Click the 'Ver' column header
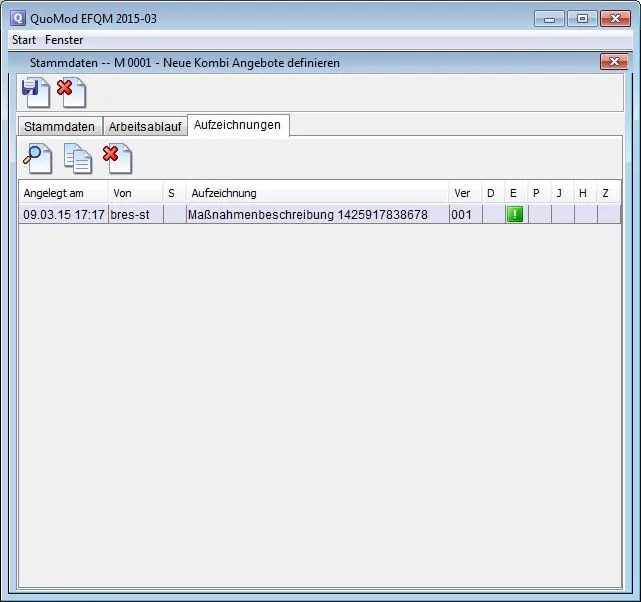Viewport: 641px width, 602px height. click(x=463, y=193)
